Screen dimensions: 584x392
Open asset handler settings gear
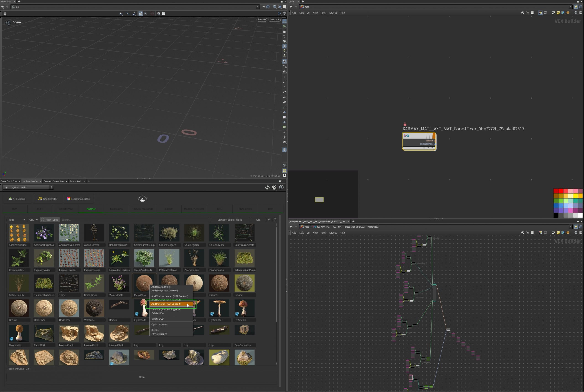pos(274,187)
